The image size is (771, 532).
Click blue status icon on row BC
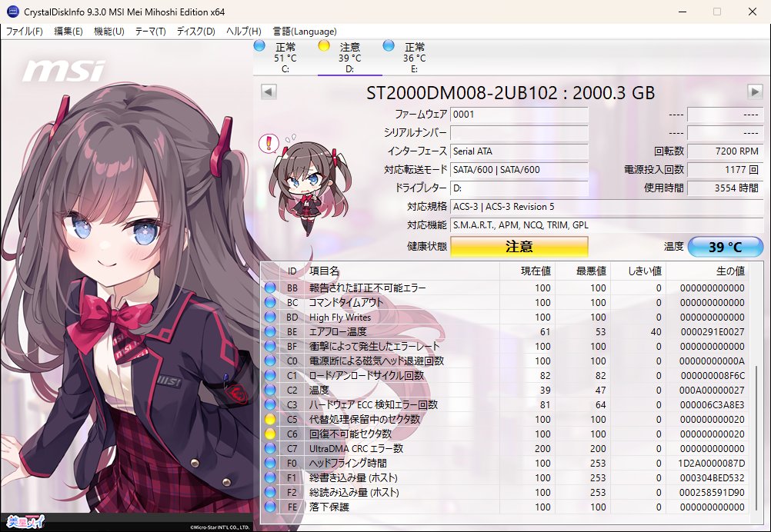(x=270, y=303)
